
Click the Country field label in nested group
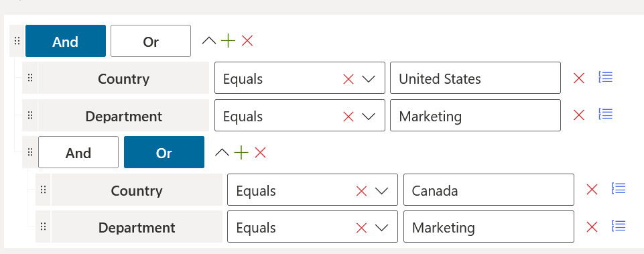click(137, 190)
